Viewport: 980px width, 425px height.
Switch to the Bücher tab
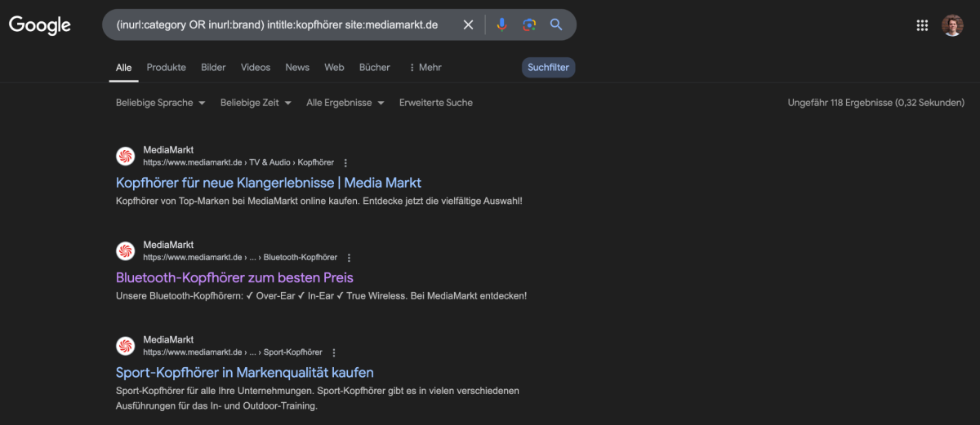(x=375, y=68)
